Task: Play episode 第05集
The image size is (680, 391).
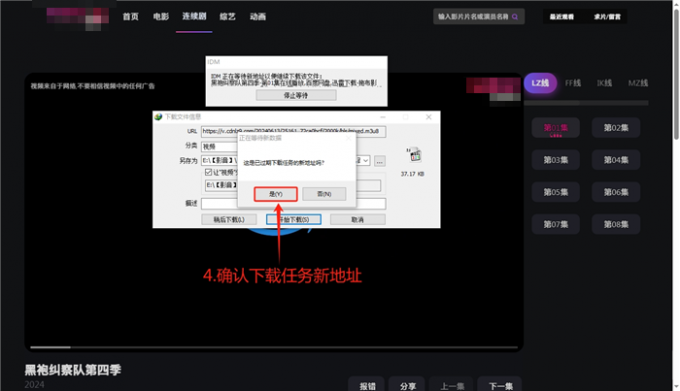Action: click(556, 192)
